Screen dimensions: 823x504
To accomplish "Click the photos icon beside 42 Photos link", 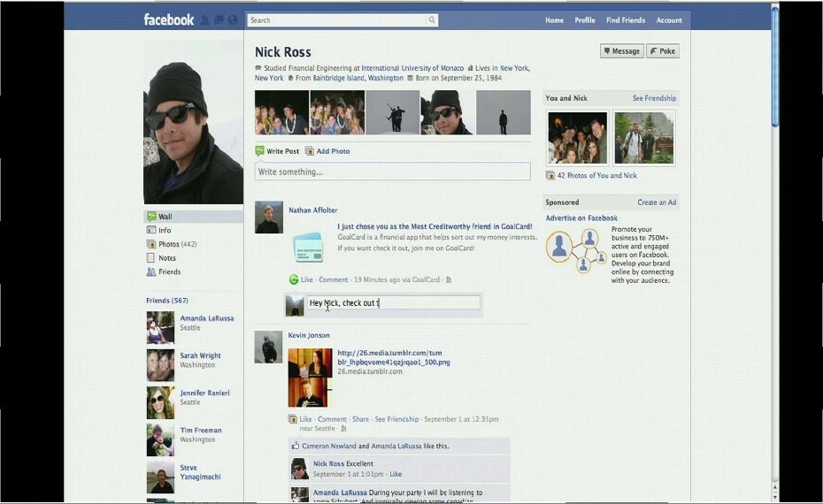I will point(550,175).
